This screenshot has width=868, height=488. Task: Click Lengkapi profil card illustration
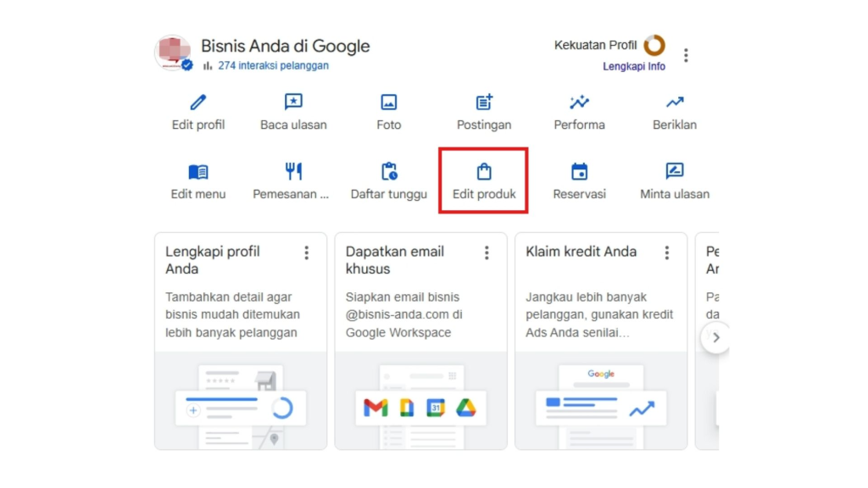point(241,401)
